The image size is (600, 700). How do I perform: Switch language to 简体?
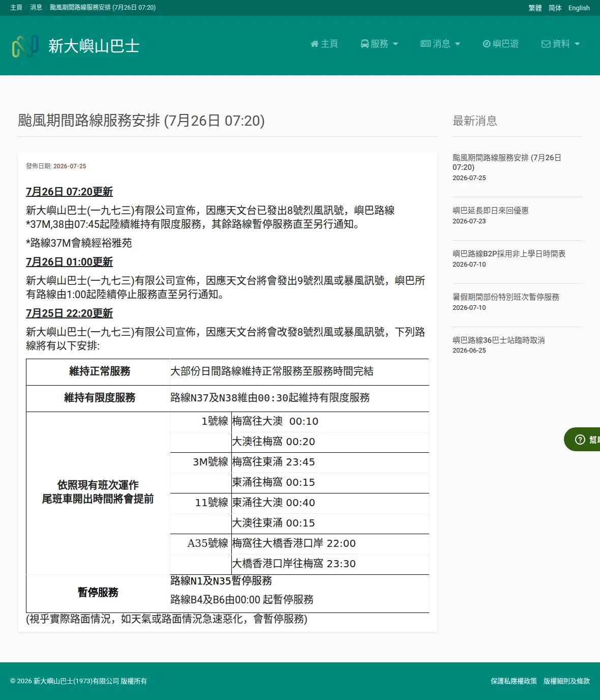(x=555, y=8)
